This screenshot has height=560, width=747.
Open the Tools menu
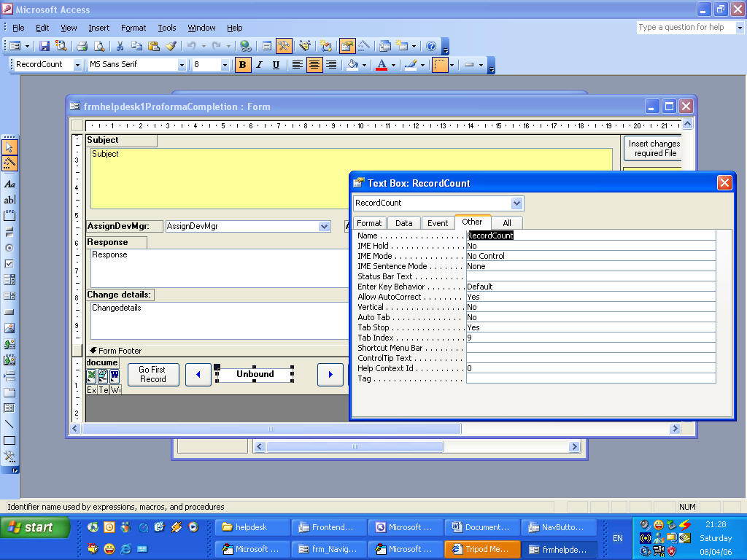167,28
